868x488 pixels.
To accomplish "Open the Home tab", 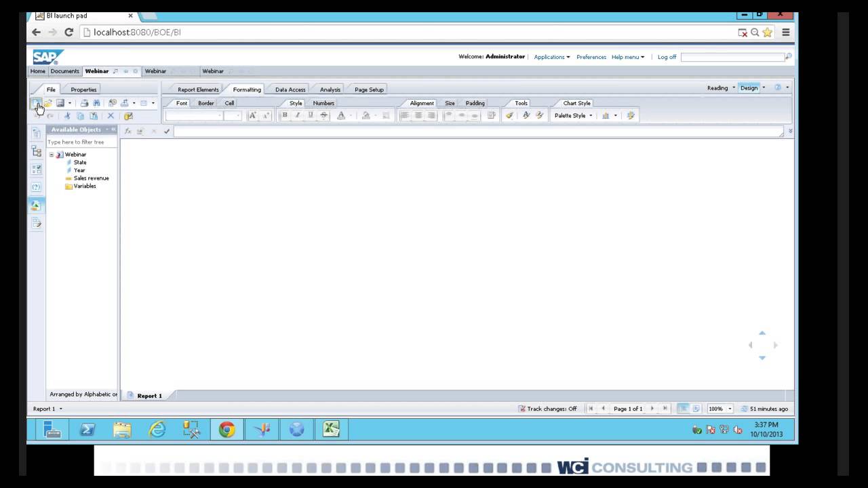I will click(38, 71).
